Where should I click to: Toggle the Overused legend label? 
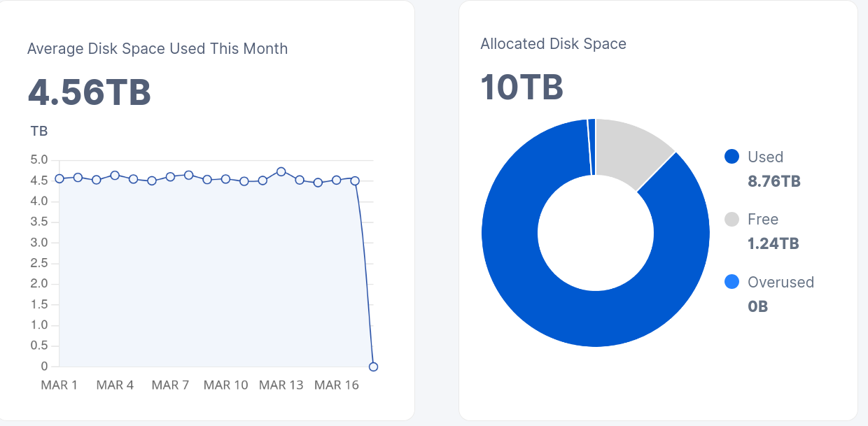coord(780,282)
